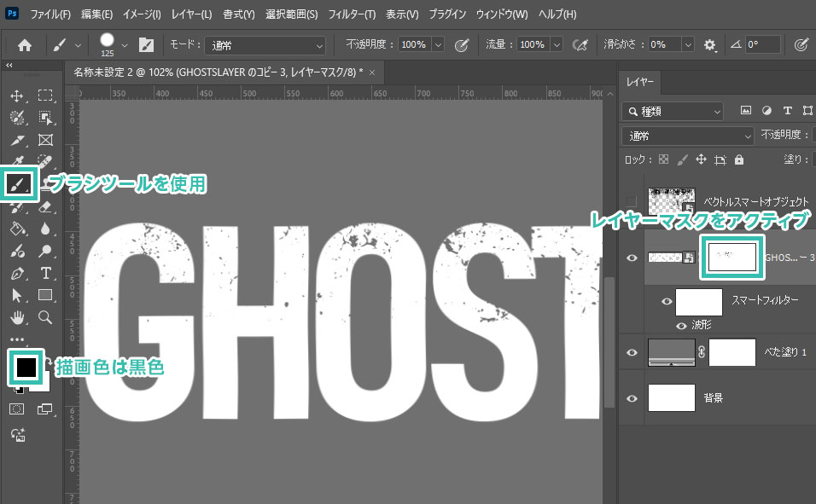Toggle the brush settings panel
The width and height of the screenshot is (816, 504).
(x=146, y=45)
